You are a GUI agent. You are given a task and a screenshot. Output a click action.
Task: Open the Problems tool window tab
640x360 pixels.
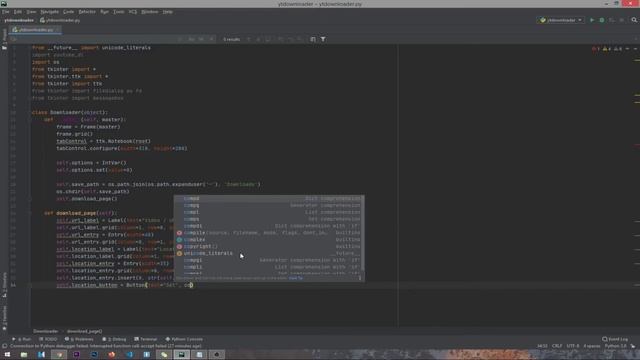pos(79,339)
